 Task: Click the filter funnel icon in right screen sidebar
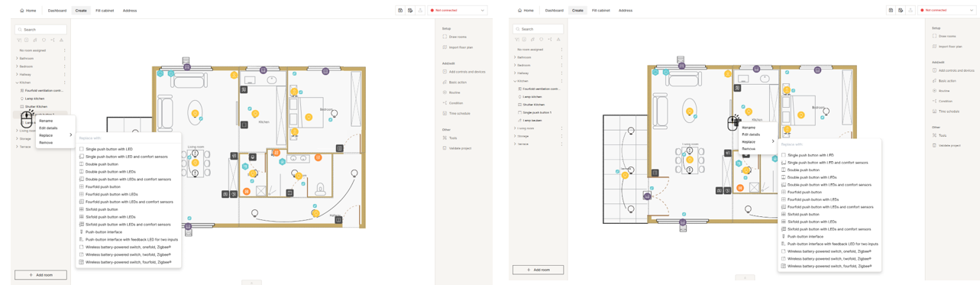point(516,39)
